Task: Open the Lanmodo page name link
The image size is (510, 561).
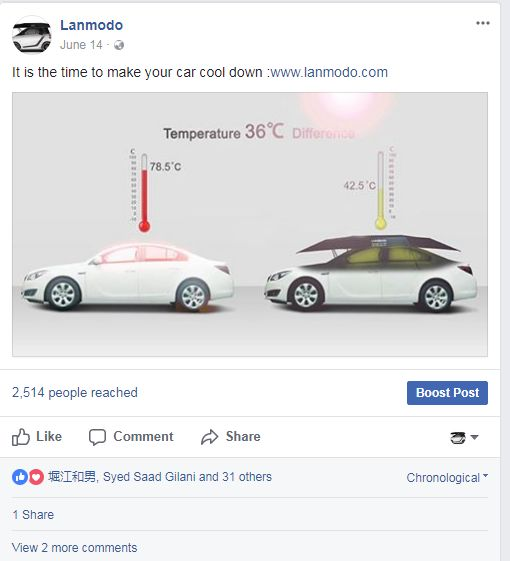Action: 92,25
